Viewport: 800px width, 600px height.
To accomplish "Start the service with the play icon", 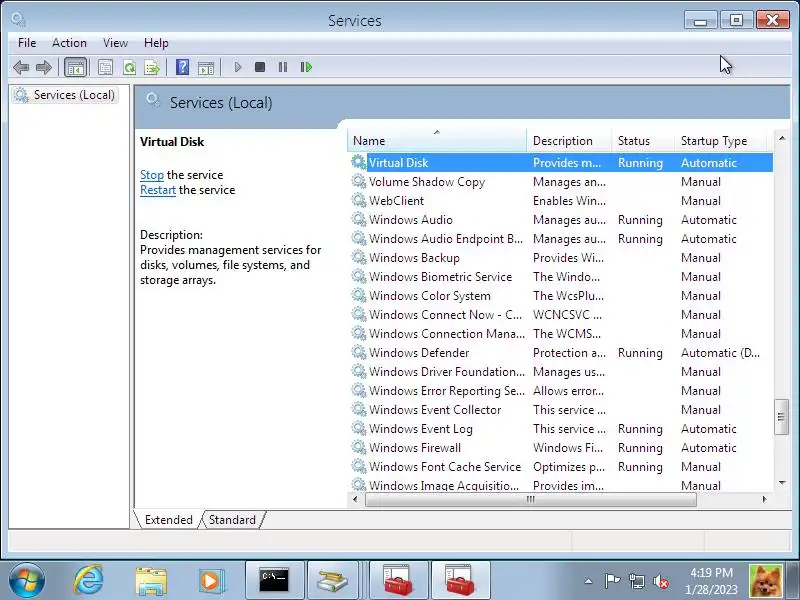I will point(237,67).
